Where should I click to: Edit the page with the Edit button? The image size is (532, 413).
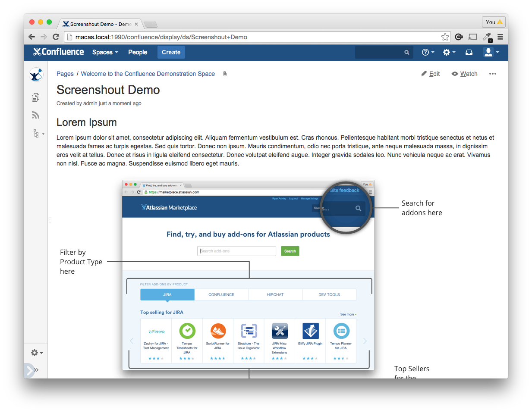[431, 74]
